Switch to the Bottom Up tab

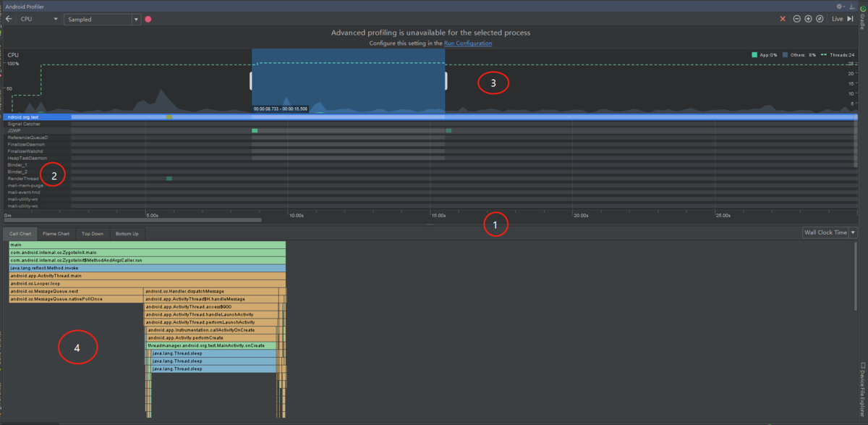127,233
